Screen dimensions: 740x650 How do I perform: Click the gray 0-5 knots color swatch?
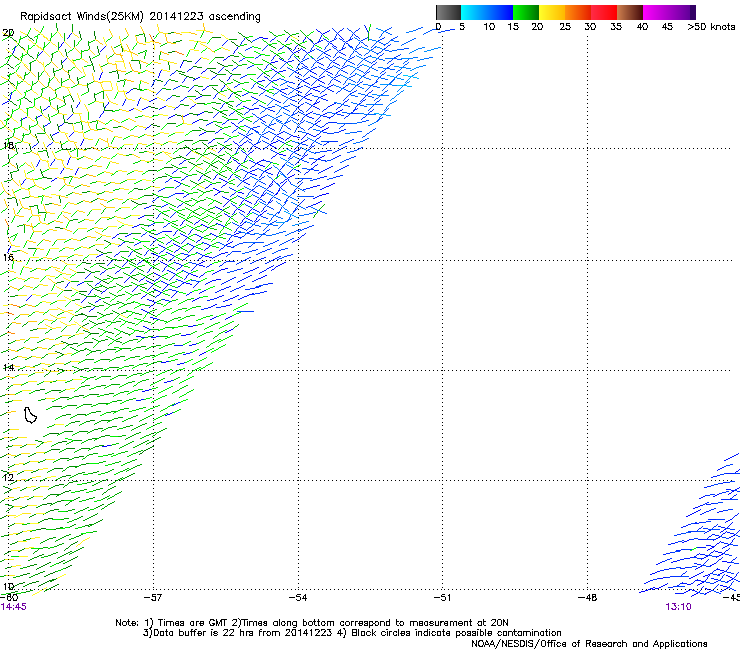click(448, 12)
